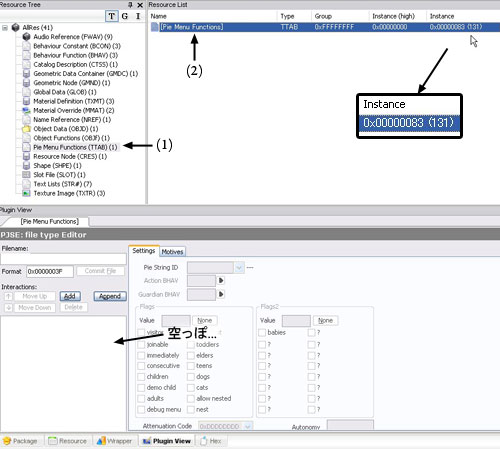Open the Attenuation Code dropdown
The width and height of the screenshot is (500, 449).
[247, 426]
